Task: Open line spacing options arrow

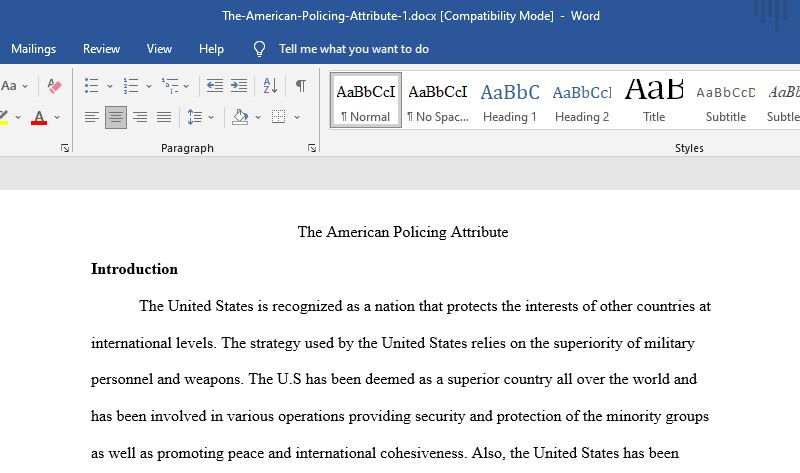Action: click(211, 118)
